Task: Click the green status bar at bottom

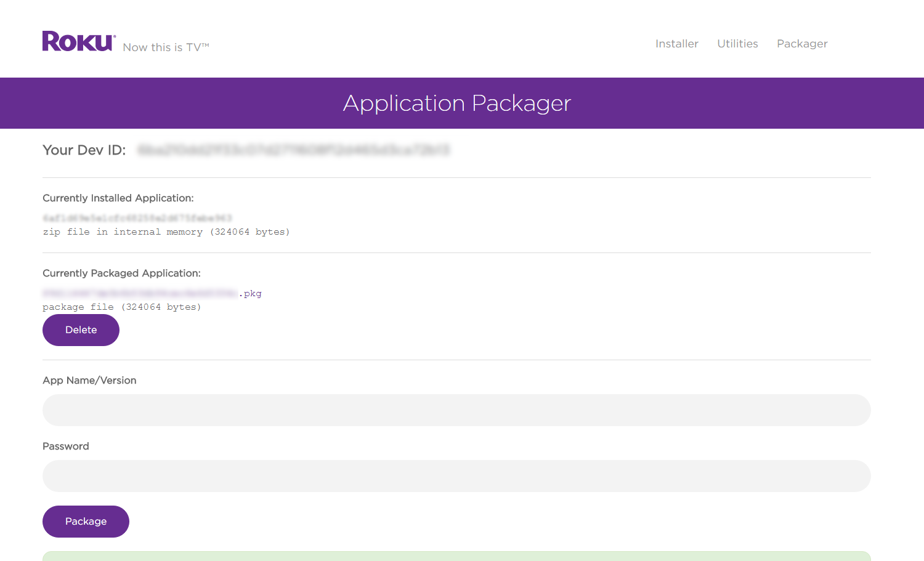Action: [456, 556]
